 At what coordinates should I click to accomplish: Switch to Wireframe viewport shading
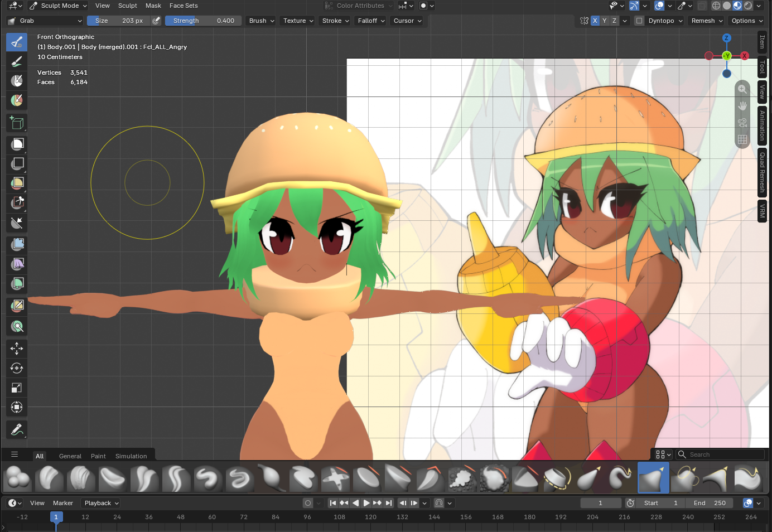pos(716,6)
